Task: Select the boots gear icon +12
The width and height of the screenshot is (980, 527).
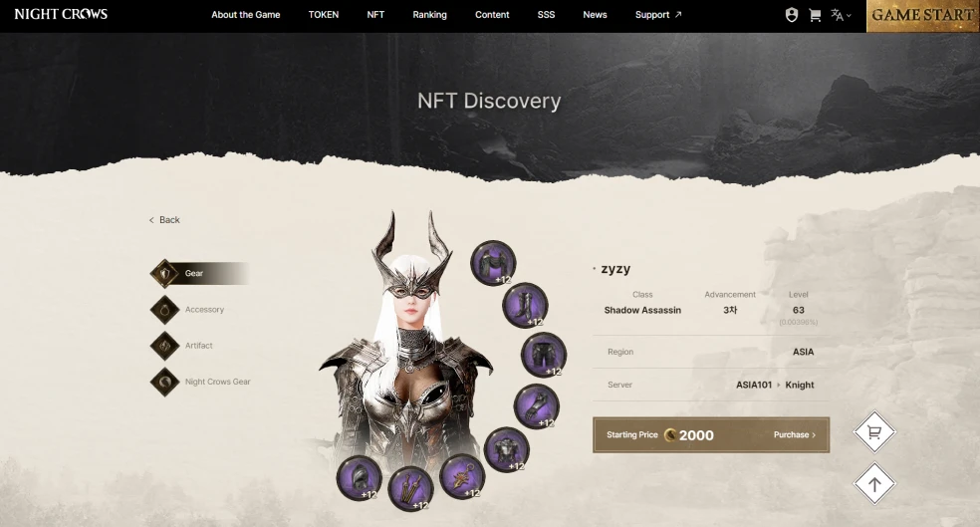Action: click(x=525, y=306)
